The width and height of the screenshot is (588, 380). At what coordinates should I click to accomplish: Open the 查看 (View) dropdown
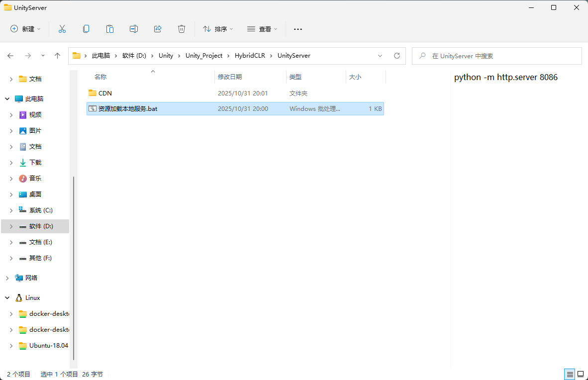[262, 29]
